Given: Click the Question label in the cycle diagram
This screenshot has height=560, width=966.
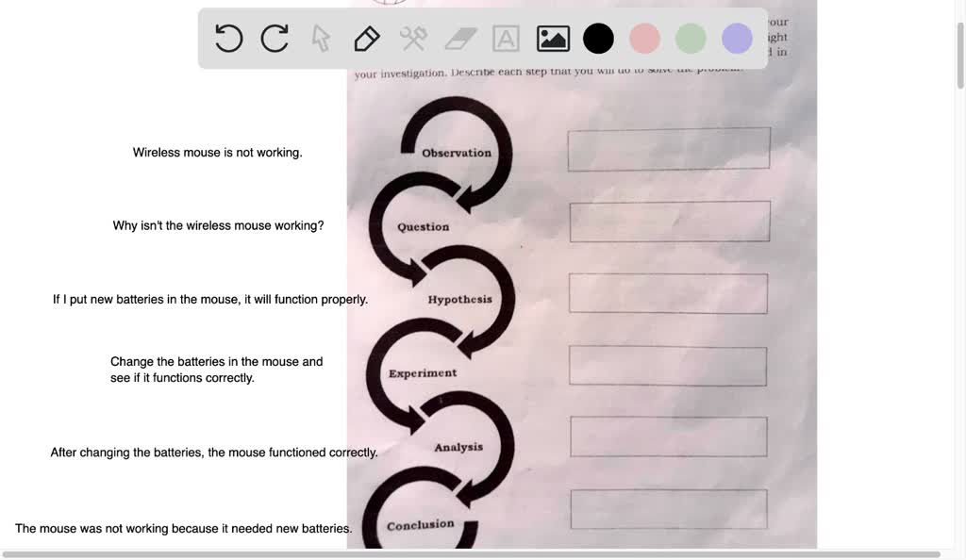Looking at the screenshot, I should click(x=422, y=226).
